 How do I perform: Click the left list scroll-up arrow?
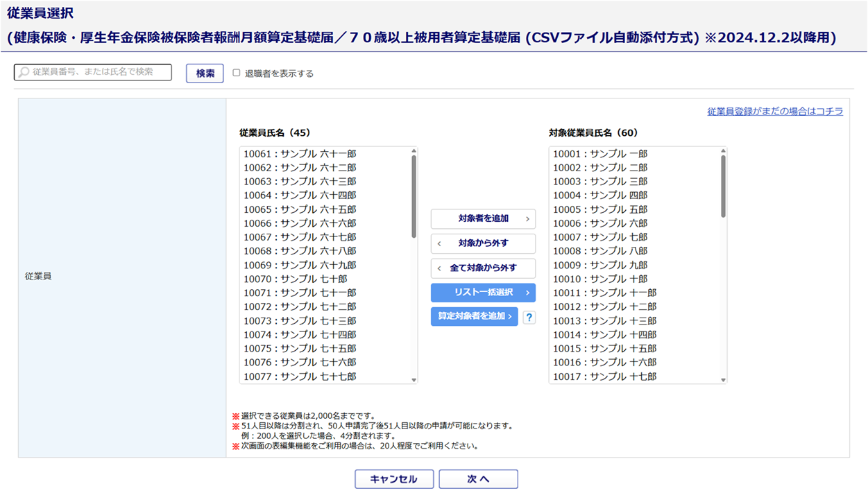[x=414, y=150]
